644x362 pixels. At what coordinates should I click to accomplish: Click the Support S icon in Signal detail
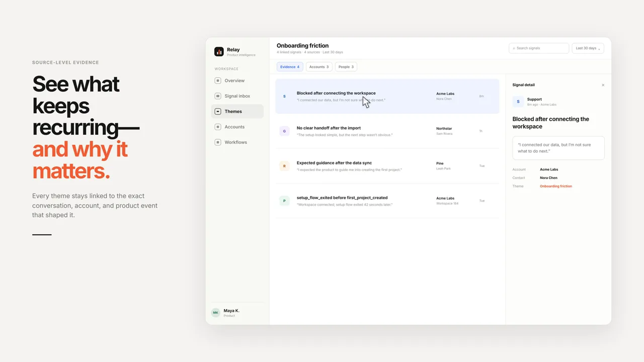click(518, 102)
